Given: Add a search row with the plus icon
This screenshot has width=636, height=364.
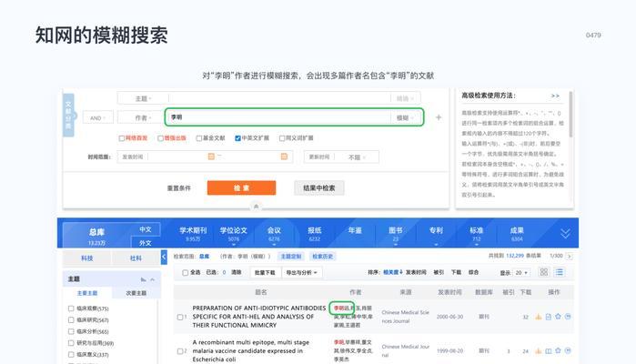Looking at the screenshot, I should [x=439, y=117].
